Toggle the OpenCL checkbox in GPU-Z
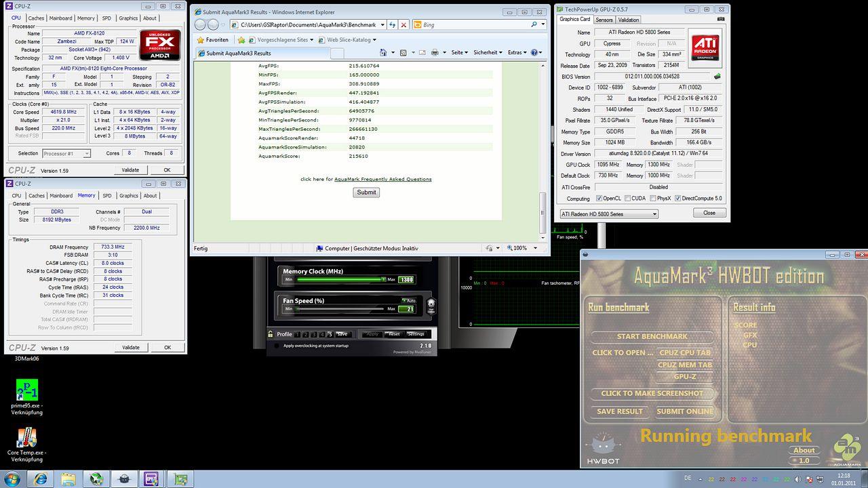The height and width of the screenshot is (488, 868). (x=599, y=199)
